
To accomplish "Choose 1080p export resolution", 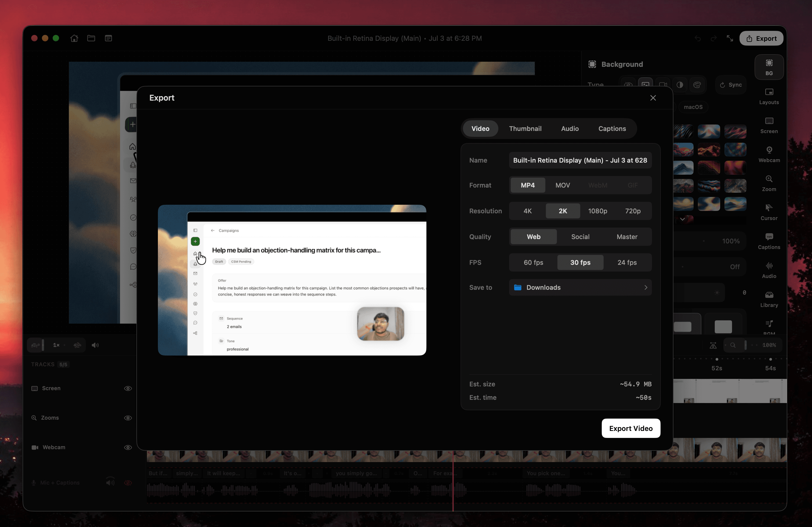I will pyautogui.click(x=598, y=211).
